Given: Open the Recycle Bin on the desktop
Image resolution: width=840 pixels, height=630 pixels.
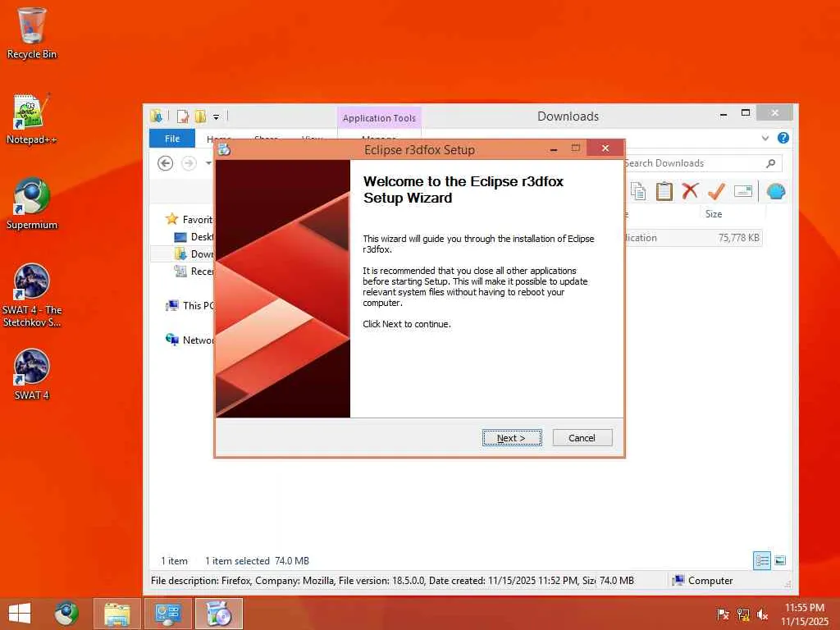Looking at the screenshot, I should [32, 33].
